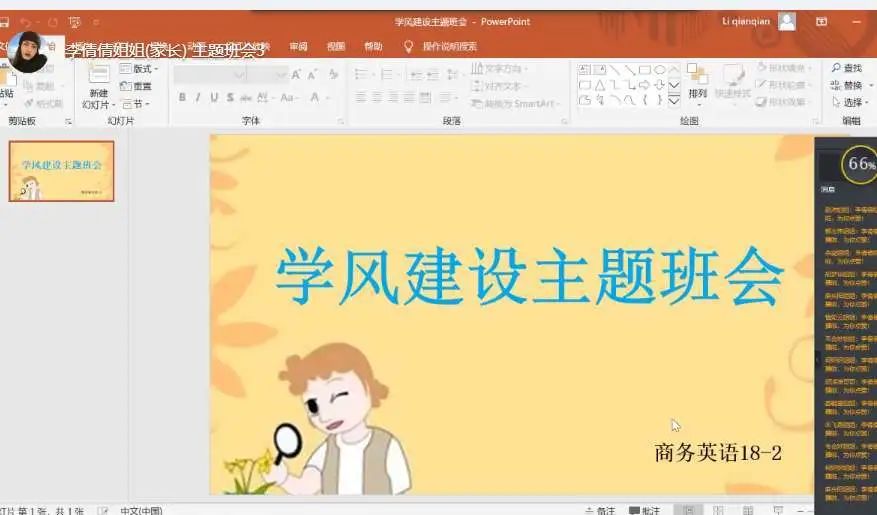Click the Redo icon in quick access toolbar
Image resolution: width=877 pixels, height=515 pixels.
click(x=53, y=22)
